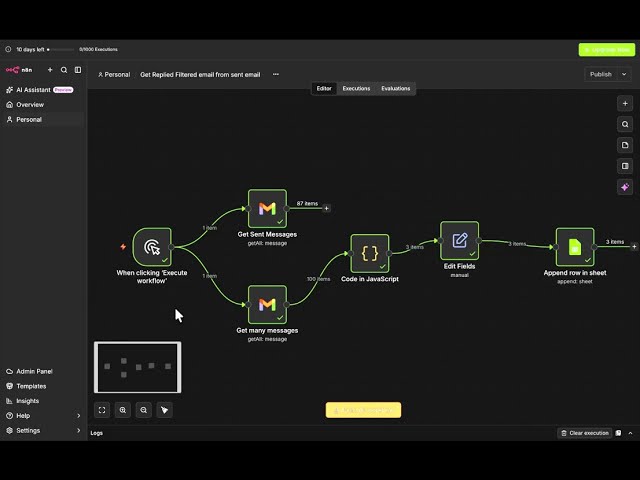Viewport: 640px width, 480px height.
Task: Open workflow three-dots options menu
Action: coord(276,74)
